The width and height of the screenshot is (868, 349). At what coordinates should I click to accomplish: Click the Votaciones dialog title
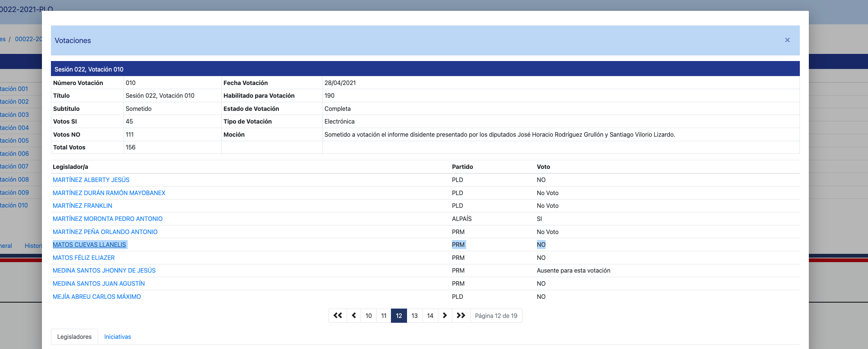[x=73, y=40]
